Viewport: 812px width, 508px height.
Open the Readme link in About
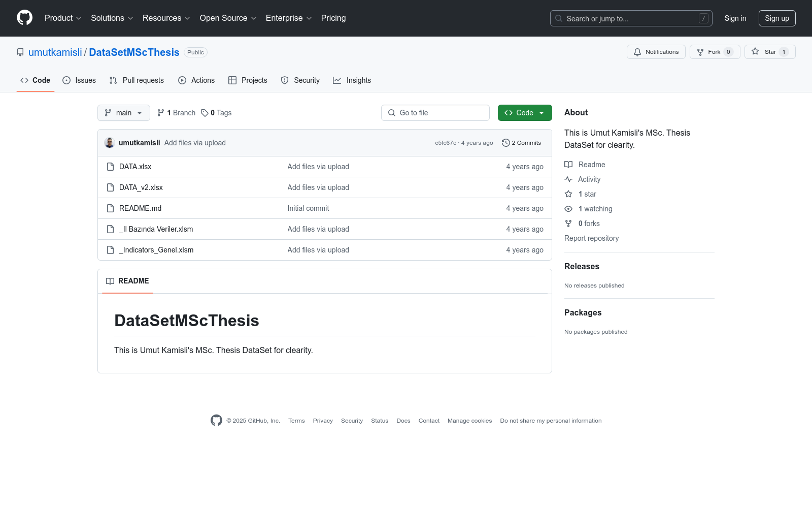pyautogui.click(x=585, y=165)
